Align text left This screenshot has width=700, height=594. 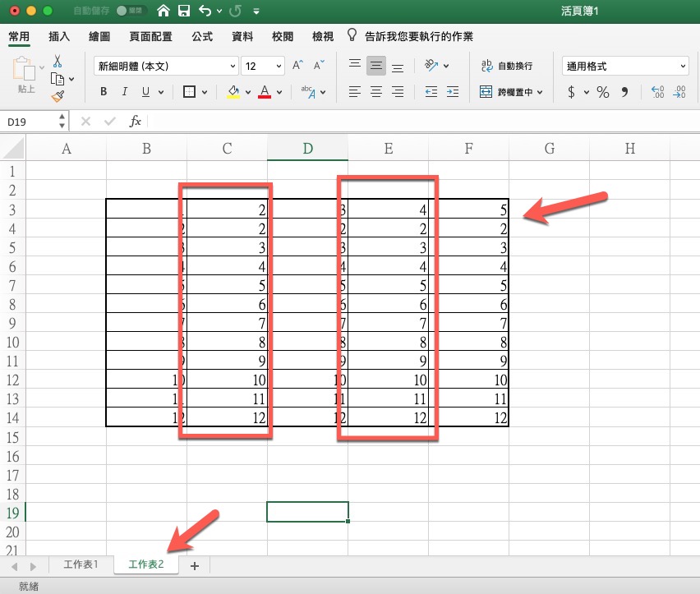point(355,92)
